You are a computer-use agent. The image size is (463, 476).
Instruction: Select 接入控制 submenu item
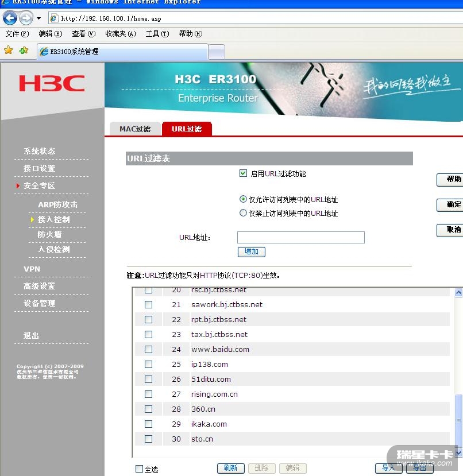click(53, 219)
